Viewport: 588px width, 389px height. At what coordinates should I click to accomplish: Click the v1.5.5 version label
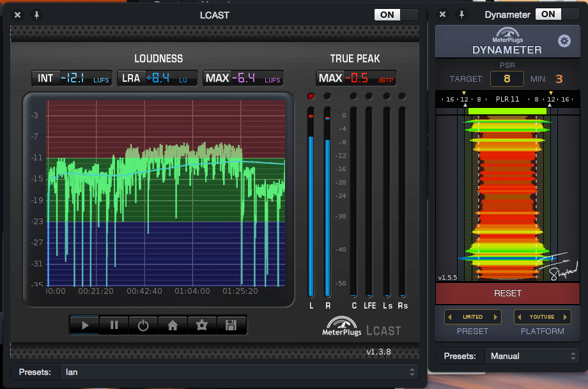[x=447, y=278]
